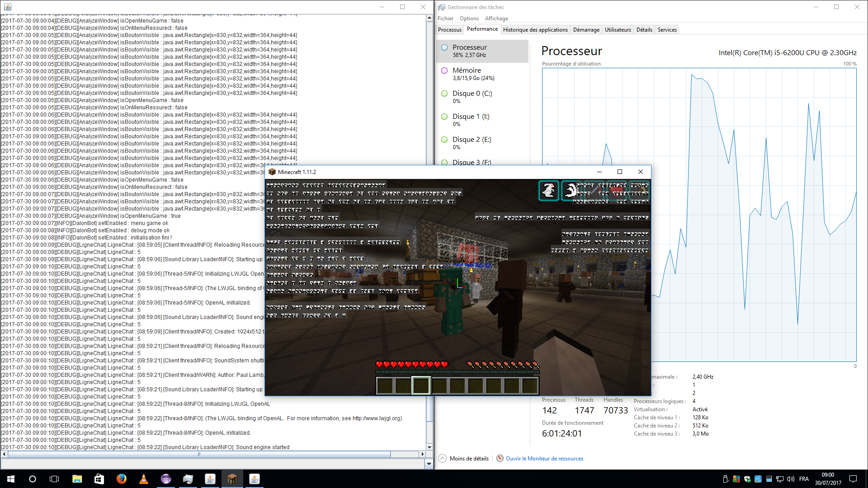Screen dimensions: 868x488
Task: Open Intel graphics tray icon
Action: [x=758, y=479]
